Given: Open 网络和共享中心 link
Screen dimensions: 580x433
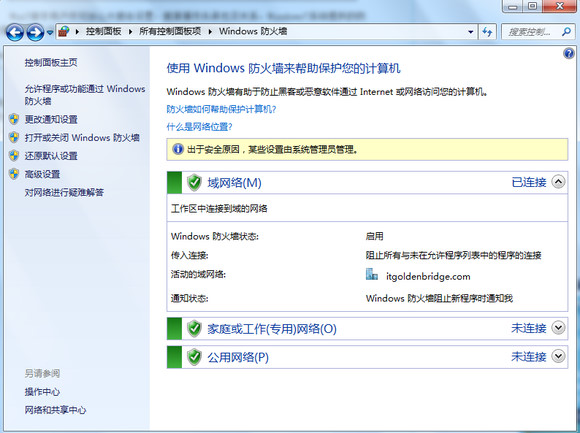Looking at the screenshot, I should (55, 410).
